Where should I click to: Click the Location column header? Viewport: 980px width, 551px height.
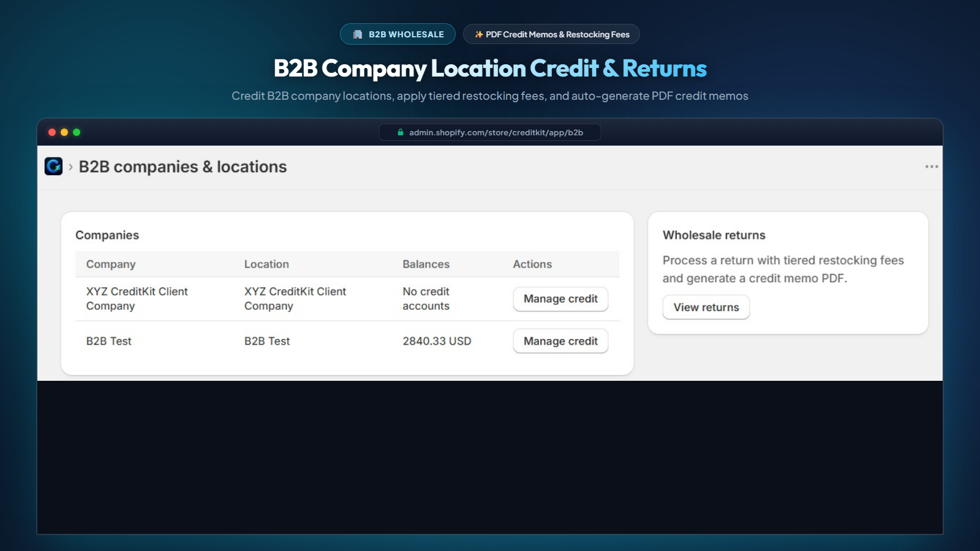tap(266, 264)
